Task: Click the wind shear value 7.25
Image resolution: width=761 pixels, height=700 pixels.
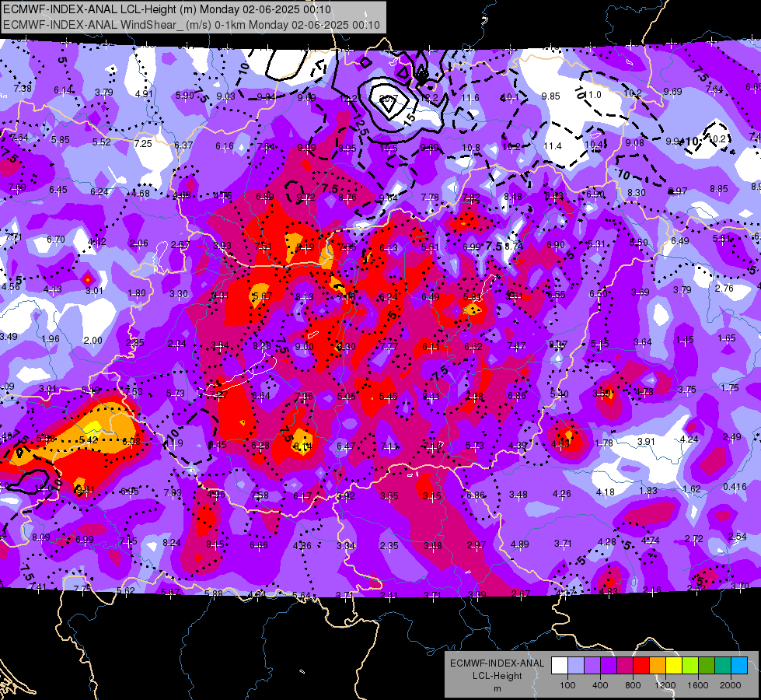Action: pos(143,144)
